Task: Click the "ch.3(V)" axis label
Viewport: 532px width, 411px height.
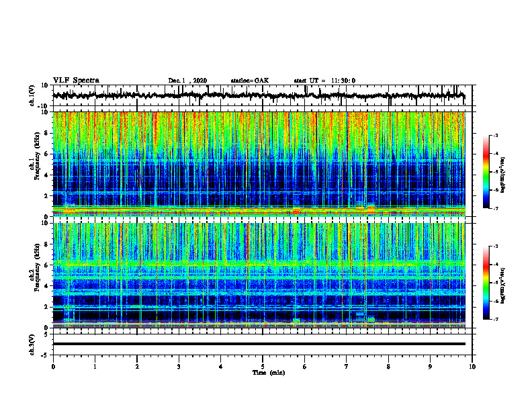Action: click(32, 345)
